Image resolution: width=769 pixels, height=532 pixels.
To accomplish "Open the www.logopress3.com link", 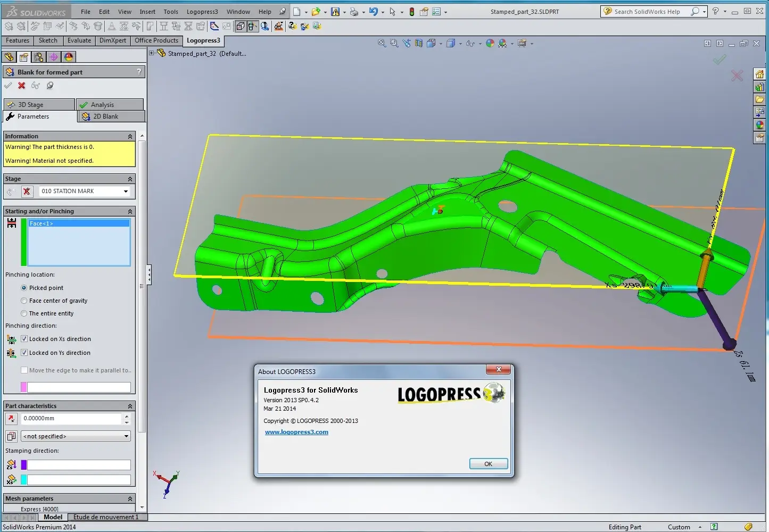I will (x=296, y=432).
